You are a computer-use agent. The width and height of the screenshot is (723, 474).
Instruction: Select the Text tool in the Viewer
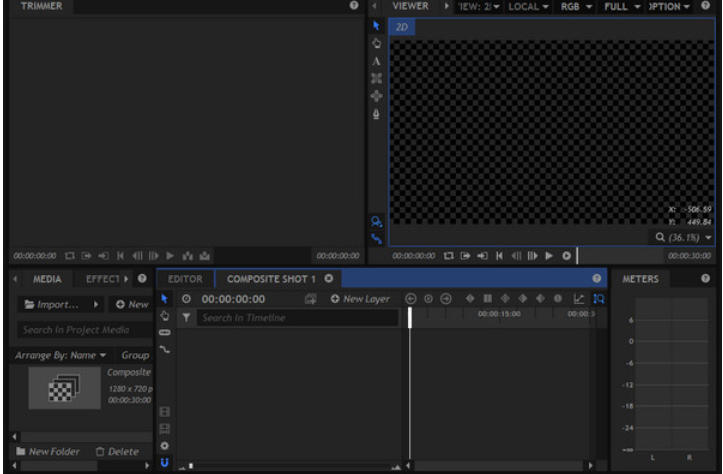coord(376,61)
